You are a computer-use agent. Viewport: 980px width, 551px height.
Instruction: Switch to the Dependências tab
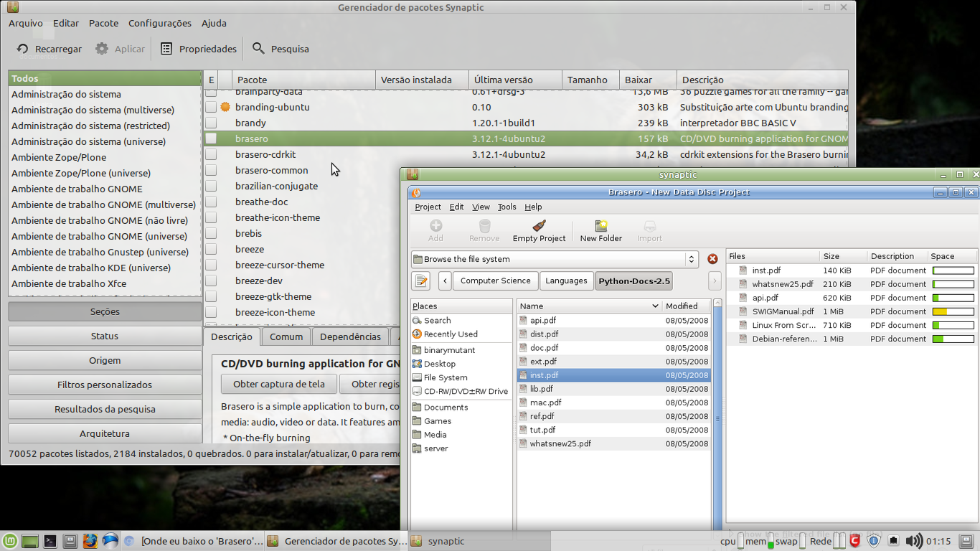coord(350,336)
